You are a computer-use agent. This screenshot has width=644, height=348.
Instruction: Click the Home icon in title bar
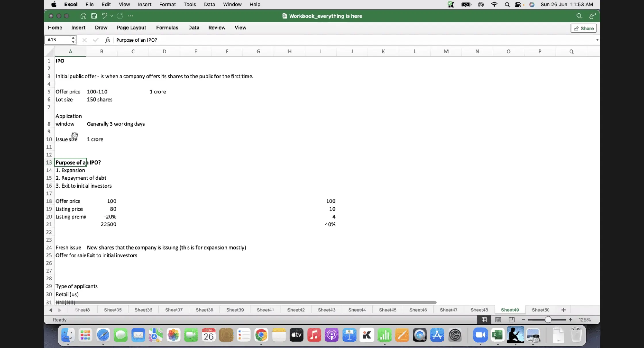[83, 16]
